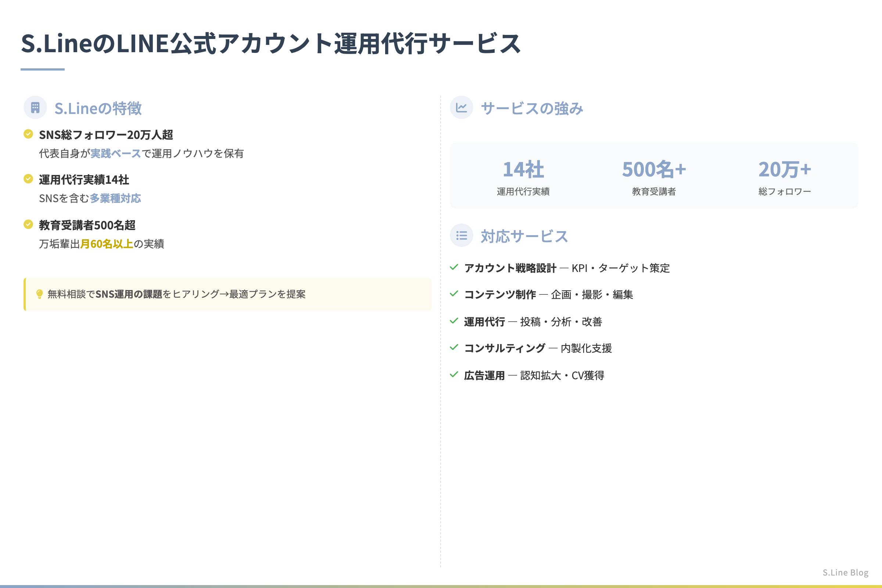Screen dimensions: 882x588
Task: Click the slide title S.LineのLINE公式アカウント運用代行サービス
Action: pos(271,43)
